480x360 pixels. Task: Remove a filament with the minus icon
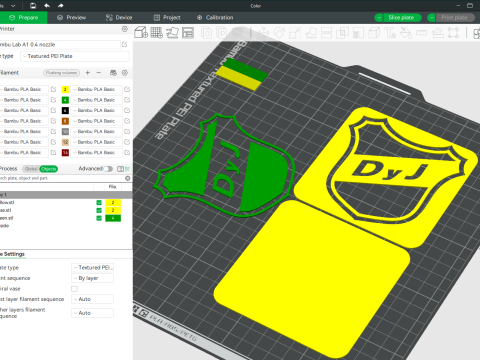point(99,73)
